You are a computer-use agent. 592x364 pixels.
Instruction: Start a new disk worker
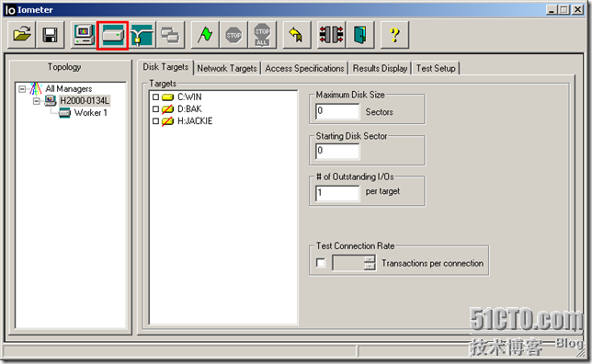tap(112, 35)
